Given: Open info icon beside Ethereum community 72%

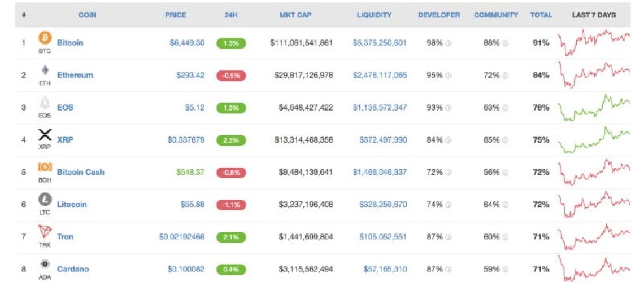Looking at the screenshot, I should tap(506, 76).
